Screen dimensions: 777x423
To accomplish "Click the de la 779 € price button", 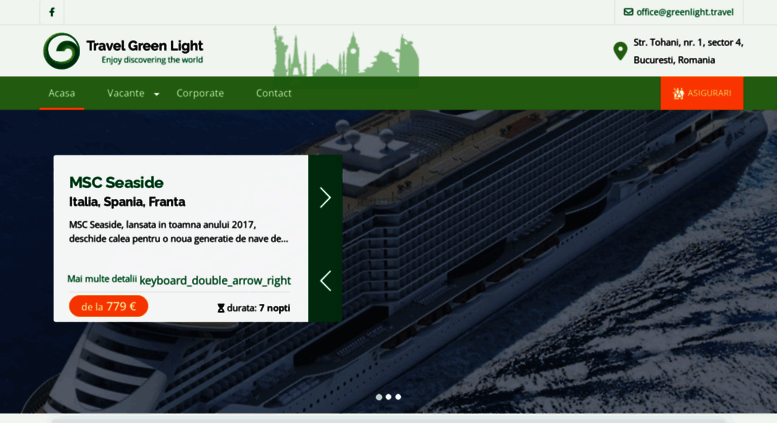I will tap(109, 306).
